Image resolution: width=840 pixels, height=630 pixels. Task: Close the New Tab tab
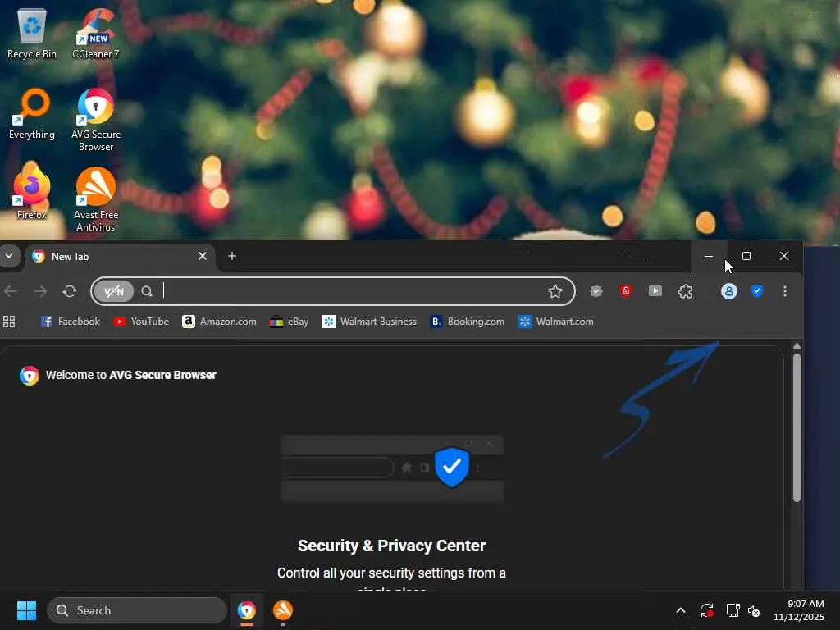point(203,256)
